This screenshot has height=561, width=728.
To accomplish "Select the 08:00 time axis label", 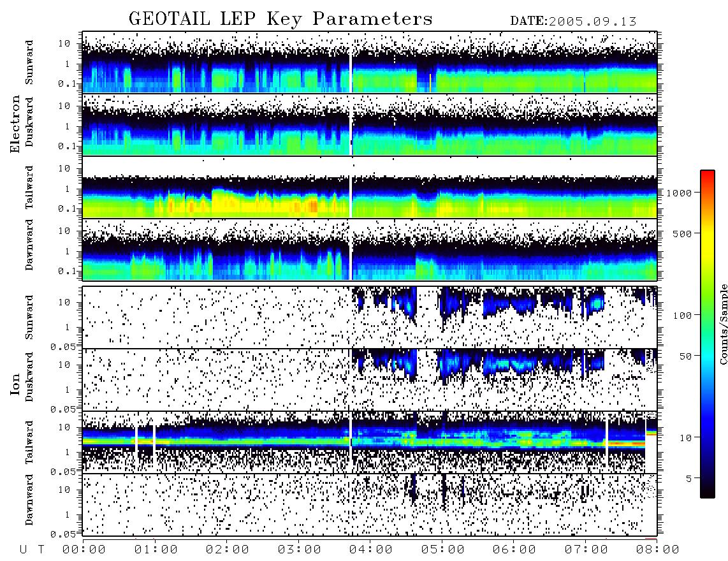I will 658,550.
